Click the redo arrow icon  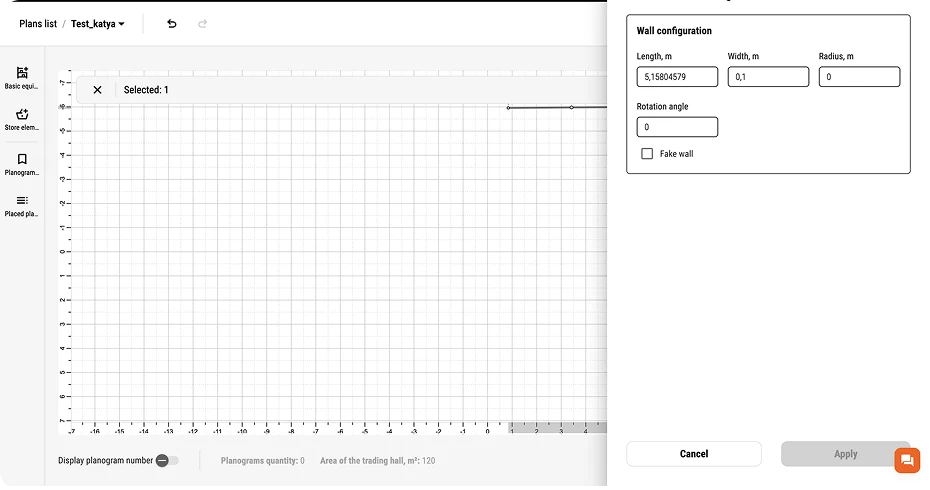(x=203, y=24)
